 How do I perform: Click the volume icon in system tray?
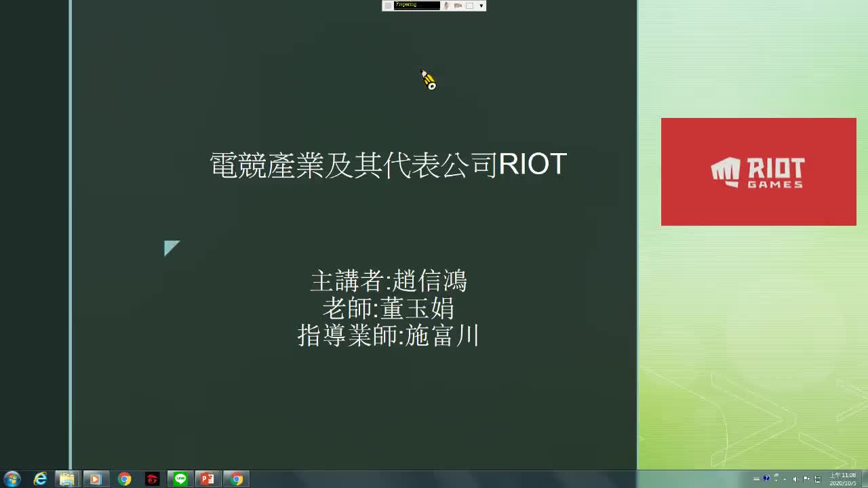point(795,479)
